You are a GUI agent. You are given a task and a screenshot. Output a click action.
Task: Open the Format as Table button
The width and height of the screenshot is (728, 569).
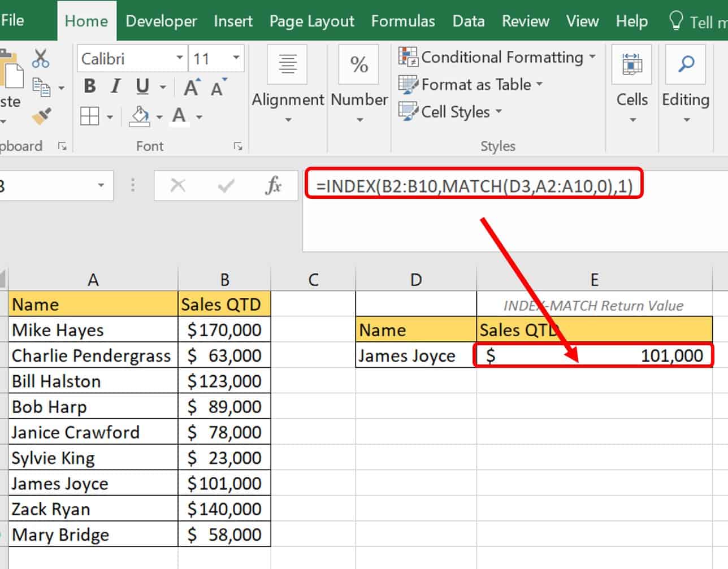click(x=470, y=85)
